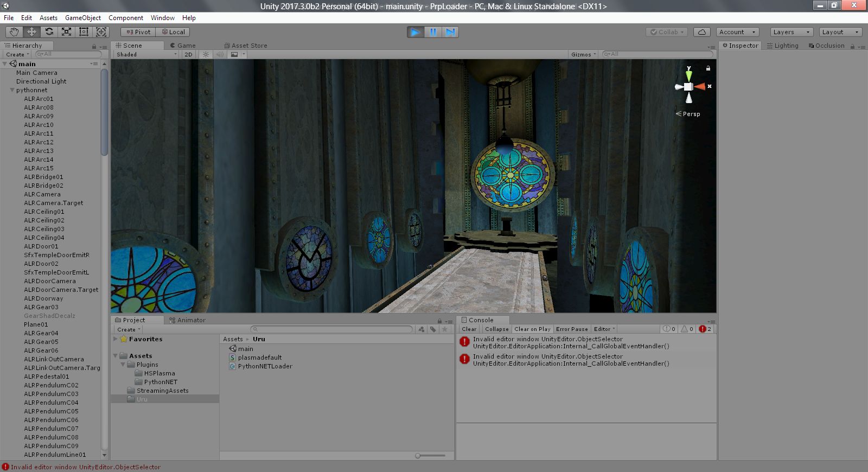Click the red X axis gizmo cone
This screenshot has width=868, height=472.
click(700, 87)
